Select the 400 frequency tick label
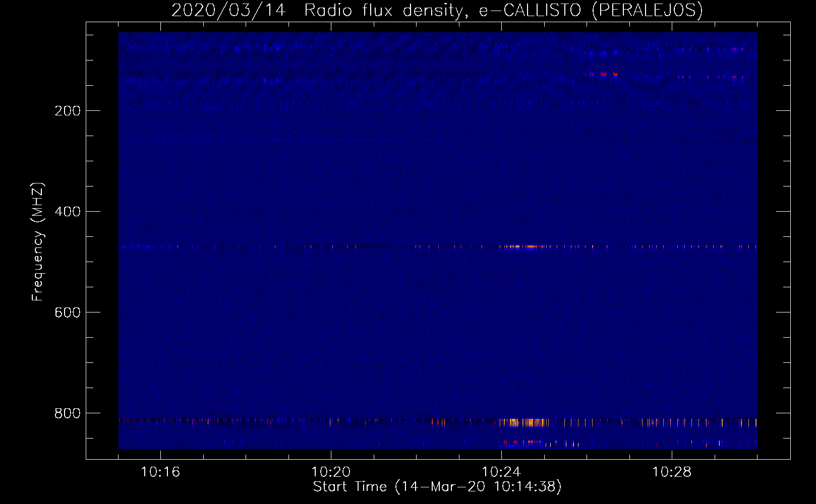The height and width of the screenshot is (504, 816). click(68, 212)
